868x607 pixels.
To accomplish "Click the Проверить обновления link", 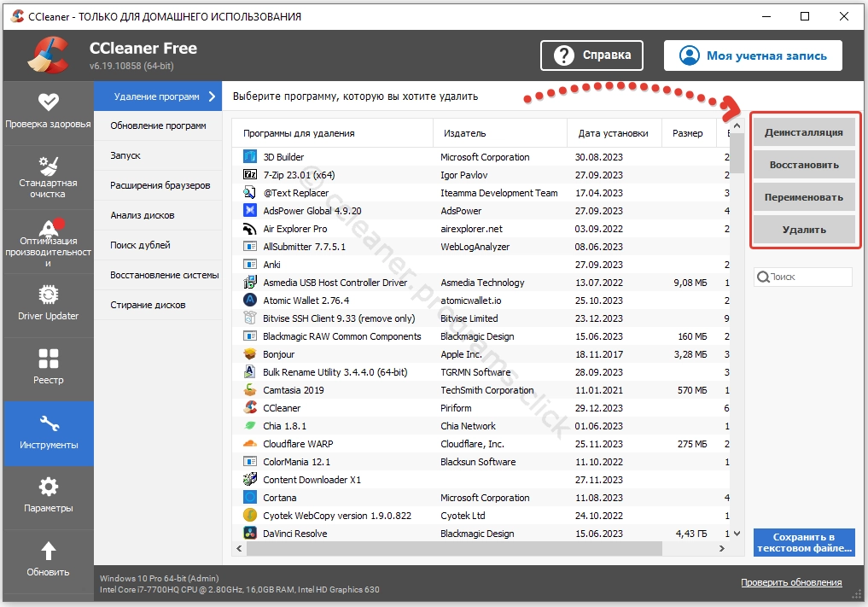I will pos(790,582).
